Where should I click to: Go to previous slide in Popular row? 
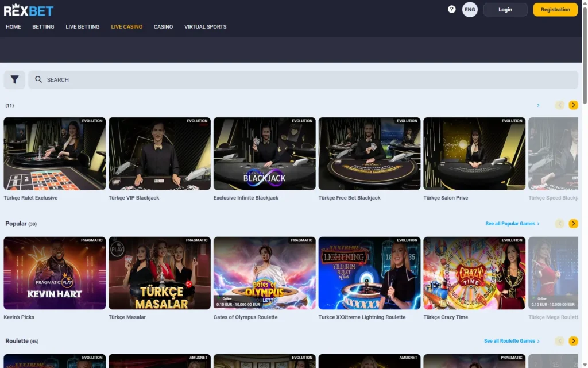tap(559, 224)
